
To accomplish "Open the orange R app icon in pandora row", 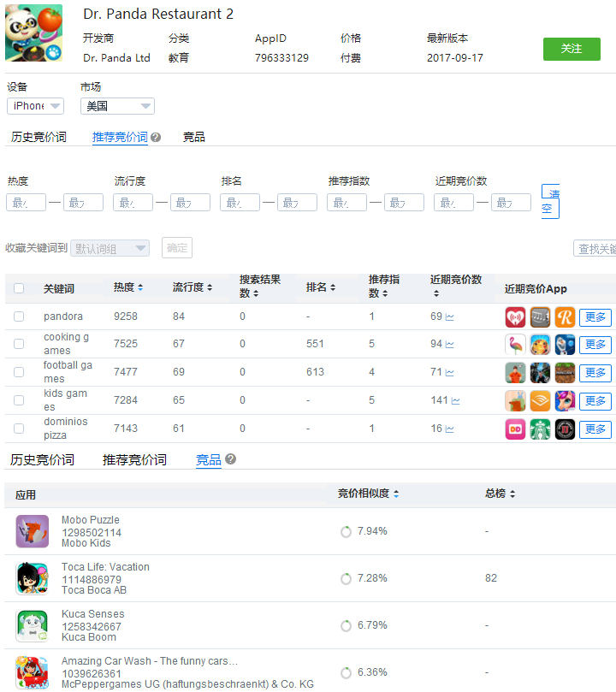I will (x=565, y=316).
